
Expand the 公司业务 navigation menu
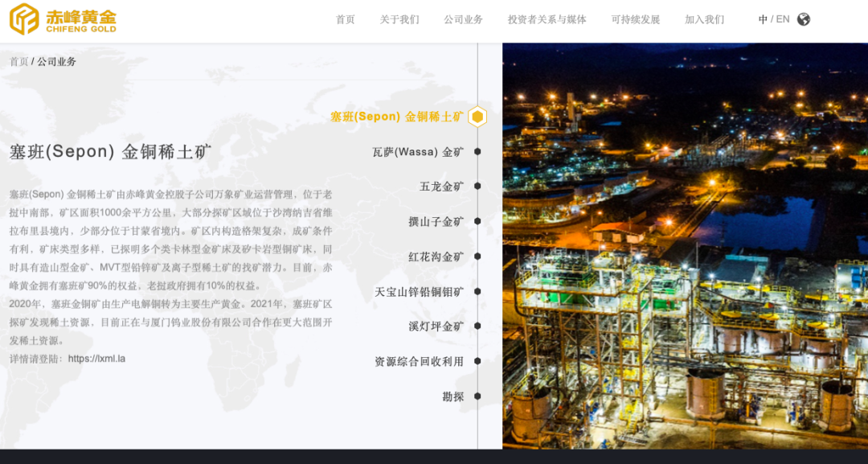click(463, 19)
